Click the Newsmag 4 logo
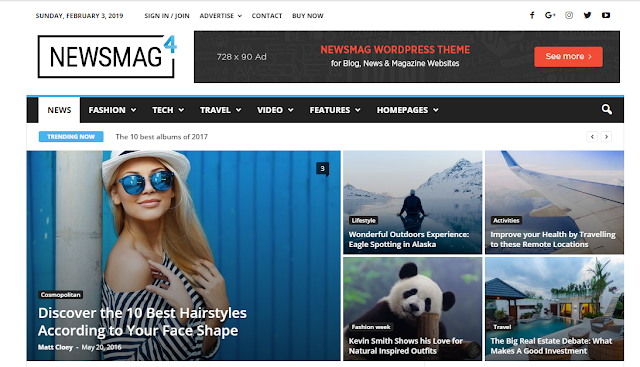Screen dimensions: 640x367 coord(107,56)
